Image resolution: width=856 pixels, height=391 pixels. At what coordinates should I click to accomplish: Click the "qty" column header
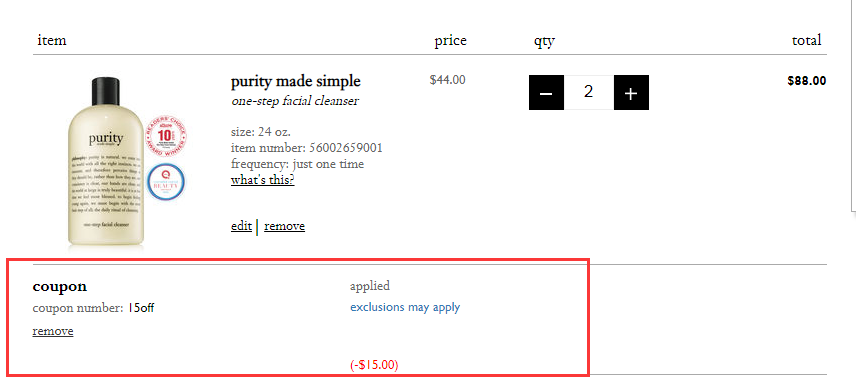[544, 42]
